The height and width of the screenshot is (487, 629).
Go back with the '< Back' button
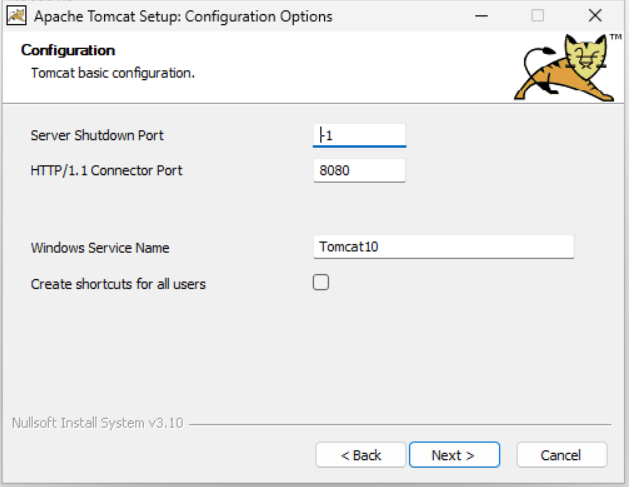click(361, 455)
